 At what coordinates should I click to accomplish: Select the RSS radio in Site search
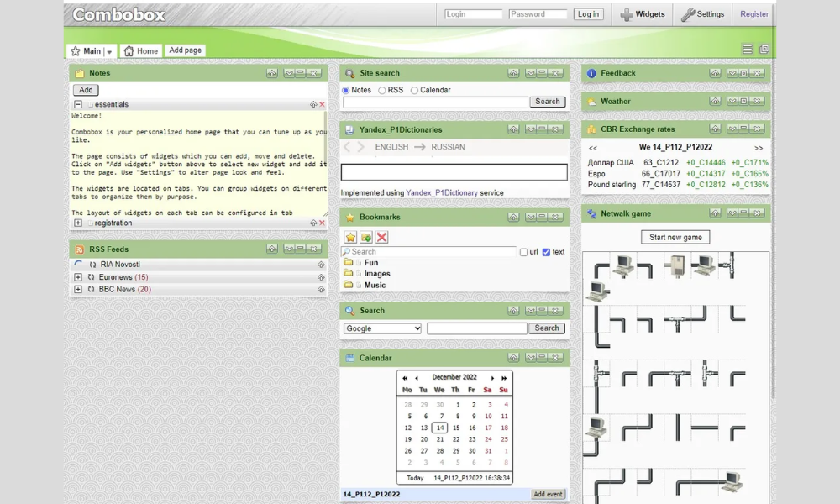pos(382,91)
